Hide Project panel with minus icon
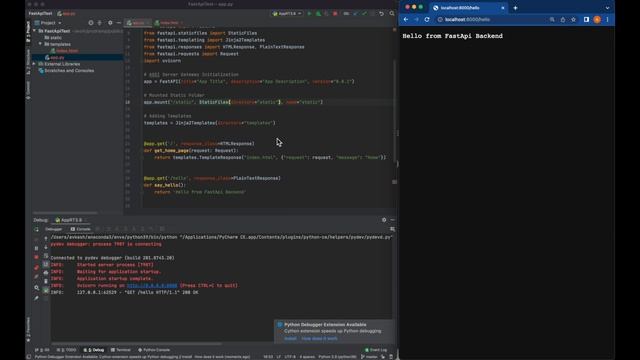 click(119, 23)
